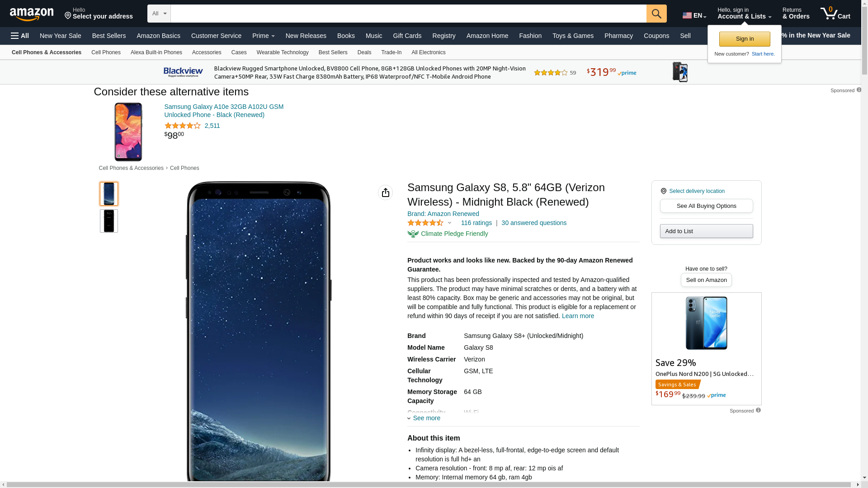Click the Climate Pledge Friendly badge icon
This screenshot has height=488, width=868.
coord(413,234)
